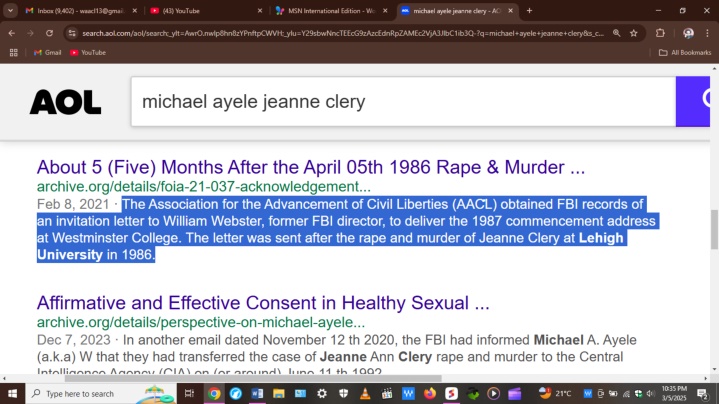
Task: Close the Gmail Inbox tab
Action: coord(134,11)
